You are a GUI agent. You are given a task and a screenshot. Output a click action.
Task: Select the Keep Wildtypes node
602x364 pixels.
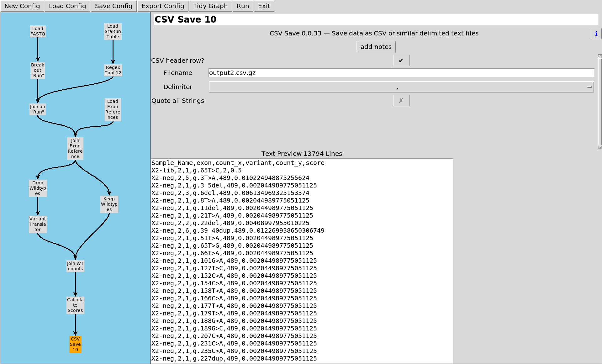tap(109, 204)
